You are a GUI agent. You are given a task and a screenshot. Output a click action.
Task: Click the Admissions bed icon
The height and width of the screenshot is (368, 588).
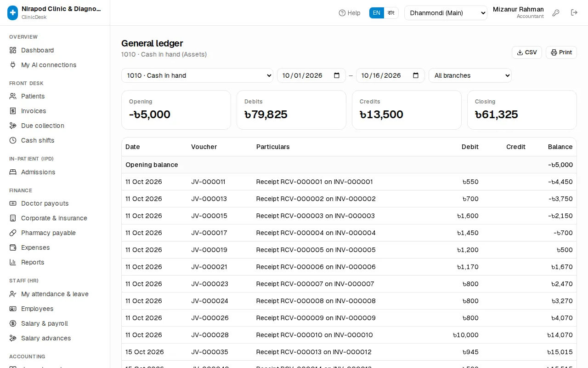[13, 172]
